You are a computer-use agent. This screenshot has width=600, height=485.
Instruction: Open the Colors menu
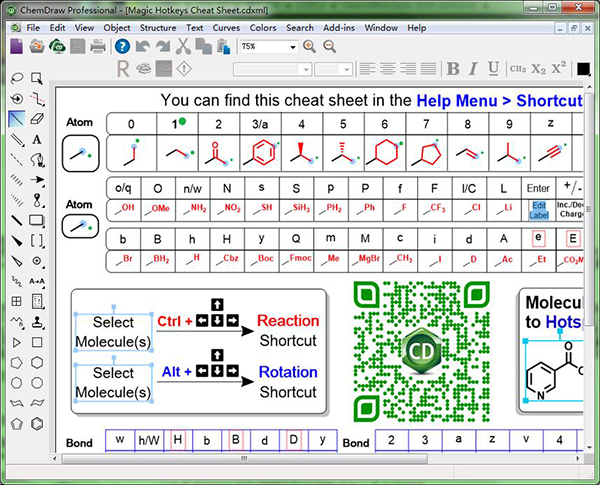pos(263,28)
